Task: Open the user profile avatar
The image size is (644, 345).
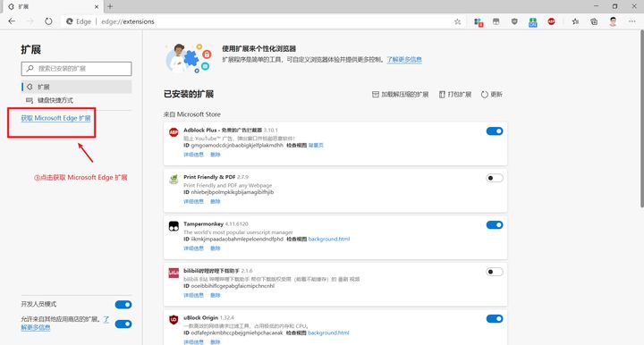Action: (613, 21)
